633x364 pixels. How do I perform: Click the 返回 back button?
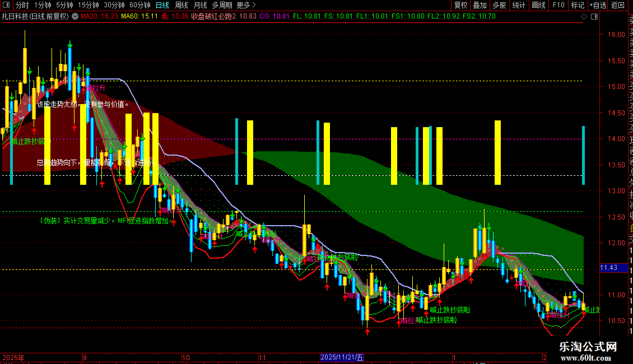pyautogui.click(x=618, y=5)
